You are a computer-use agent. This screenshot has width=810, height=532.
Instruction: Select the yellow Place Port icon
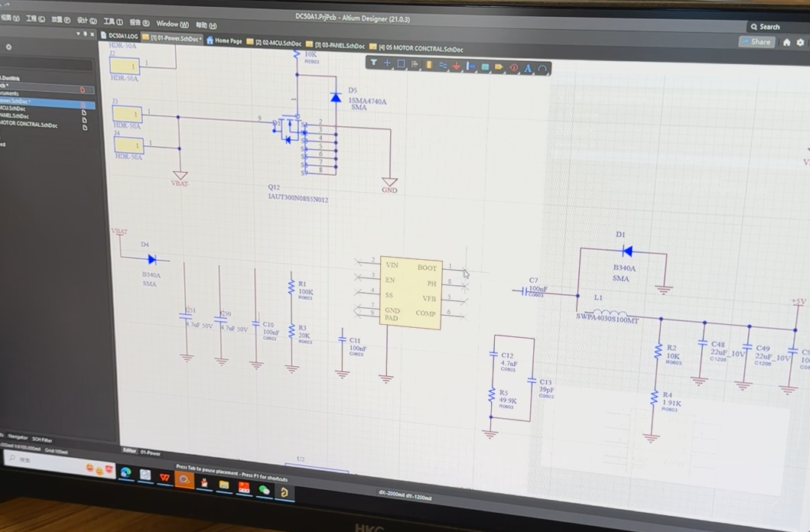click(499, 67)
